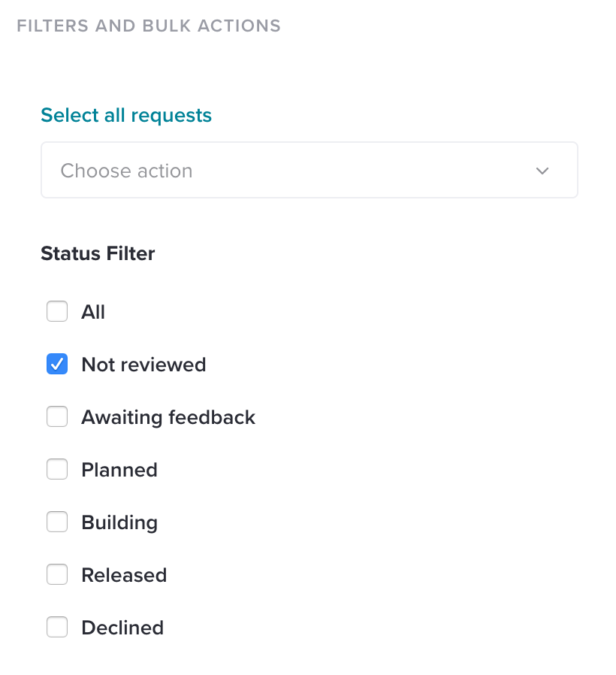The image size is (616, 675).
Task: Open the Choose action dropdown
Action: (x=310, y=170)
